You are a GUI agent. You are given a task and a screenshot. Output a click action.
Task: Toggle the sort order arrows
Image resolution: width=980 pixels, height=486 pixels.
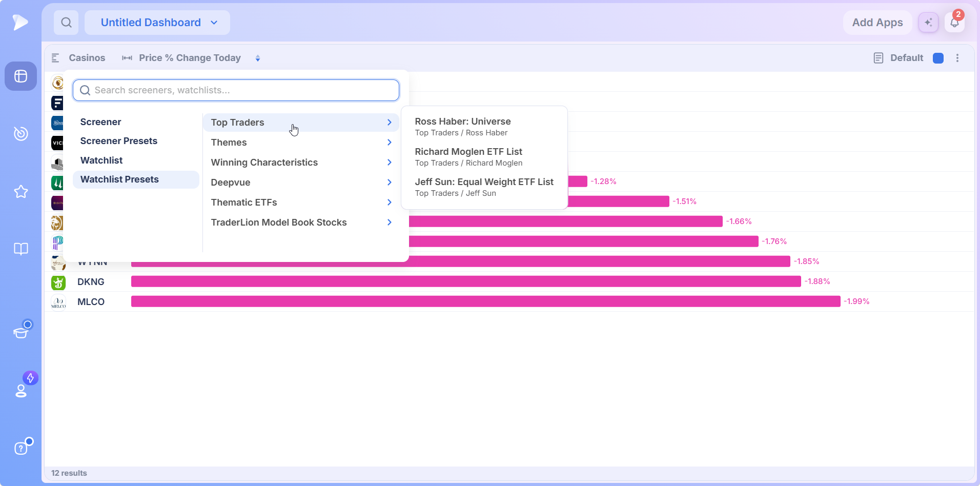click(258, 58)
